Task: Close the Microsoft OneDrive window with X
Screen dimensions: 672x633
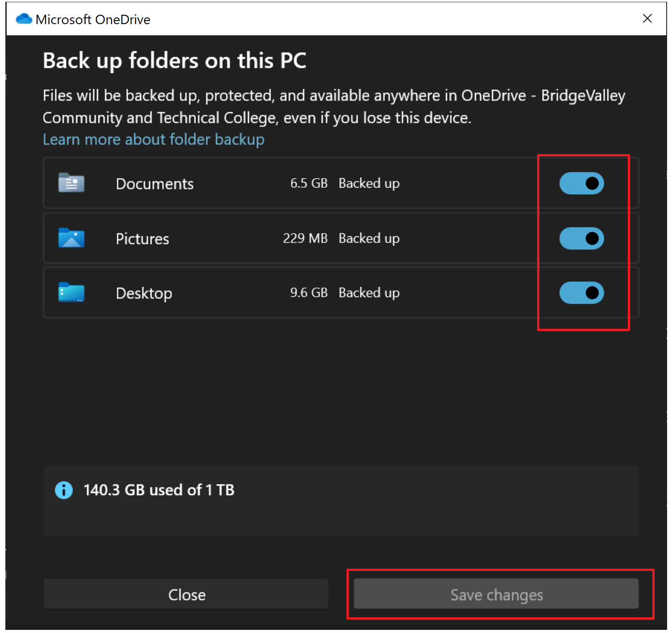Action: (x=647, y=18)
